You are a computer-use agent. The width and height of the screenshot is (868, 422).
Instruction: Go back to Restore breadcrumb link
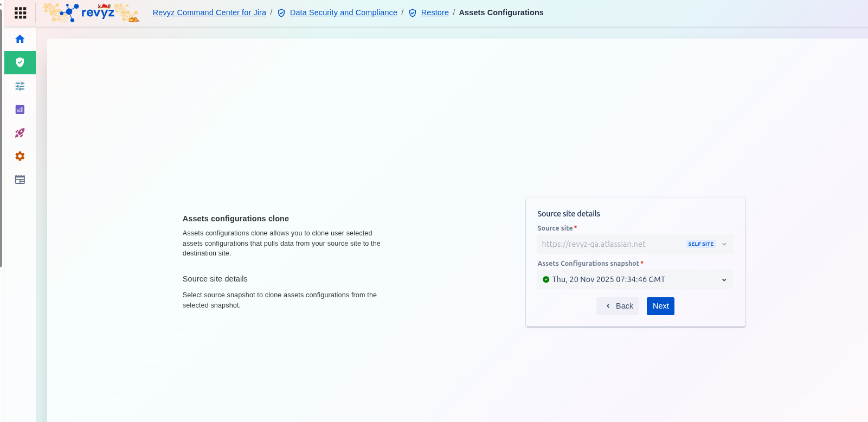pyautogui.click(x=435, y=12)
